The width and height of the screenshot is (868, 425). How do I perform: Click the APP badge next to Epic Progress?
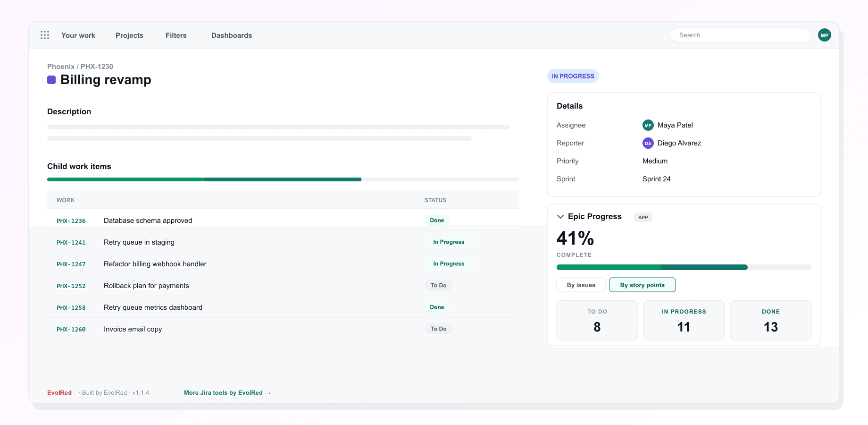(643, 217)
